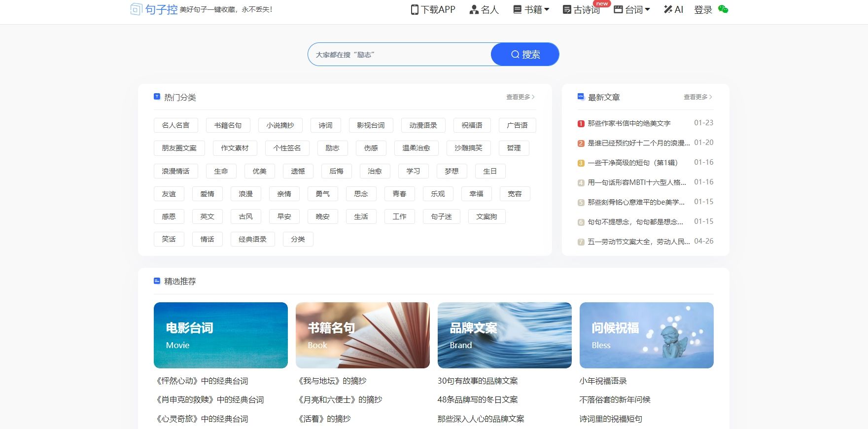Image resolution: width=868 pixels, height=429 pixels.
Task: Open the 下载APP menu item
Action: (x=433, y=9)
